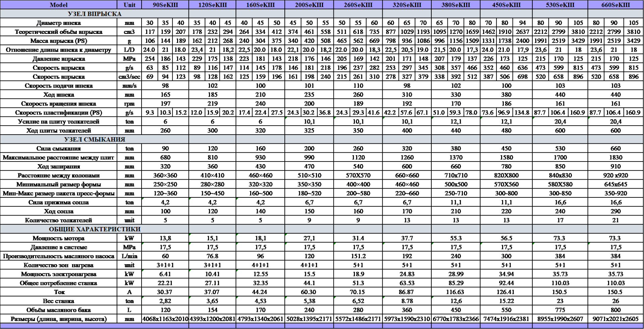
Task: Click the 200SeKIII model header
Action: tap(309, 5)
